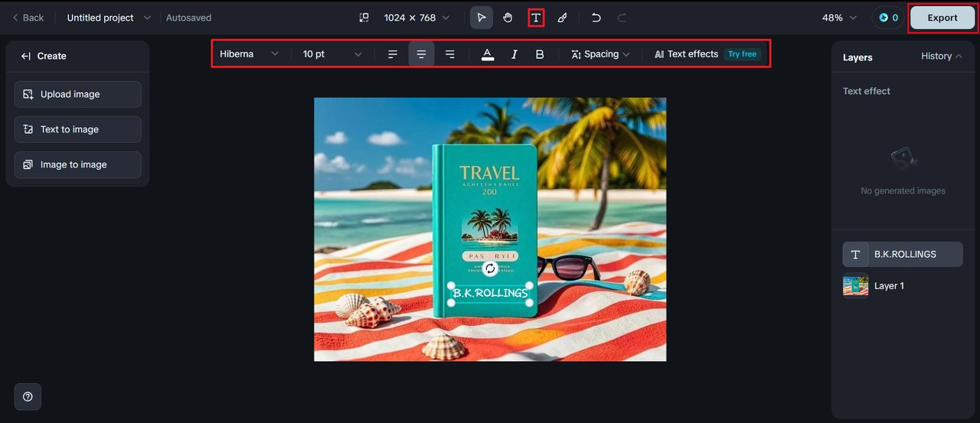Open the 1024 × 768 canvas size dropdown
980x423 pixels.
point(416,18)
